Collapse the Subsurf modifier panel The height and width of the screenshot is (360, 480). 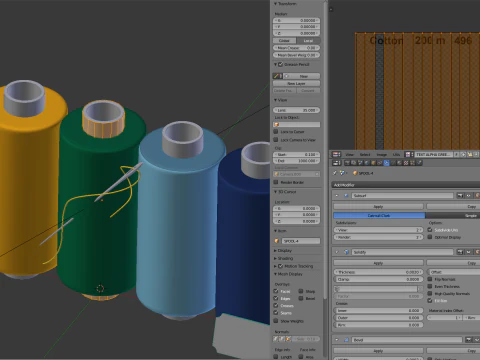click(x=337, y=196)
